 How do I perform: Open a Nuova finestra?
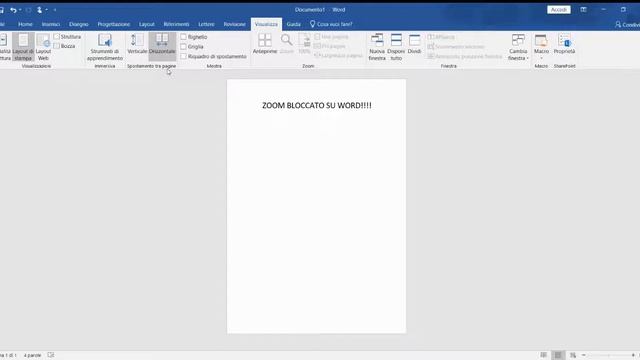377,47
